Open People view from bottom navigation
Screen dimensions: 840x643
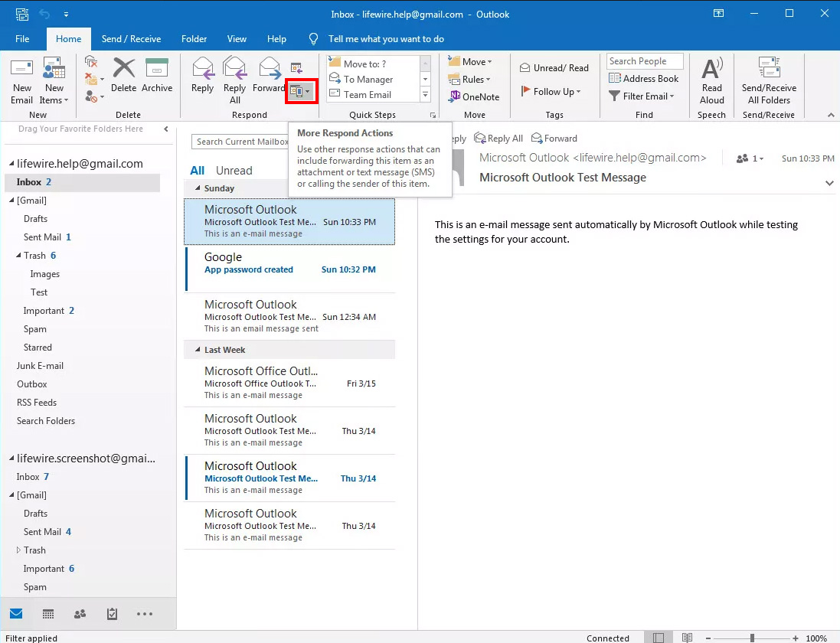[x=80, y=613]
